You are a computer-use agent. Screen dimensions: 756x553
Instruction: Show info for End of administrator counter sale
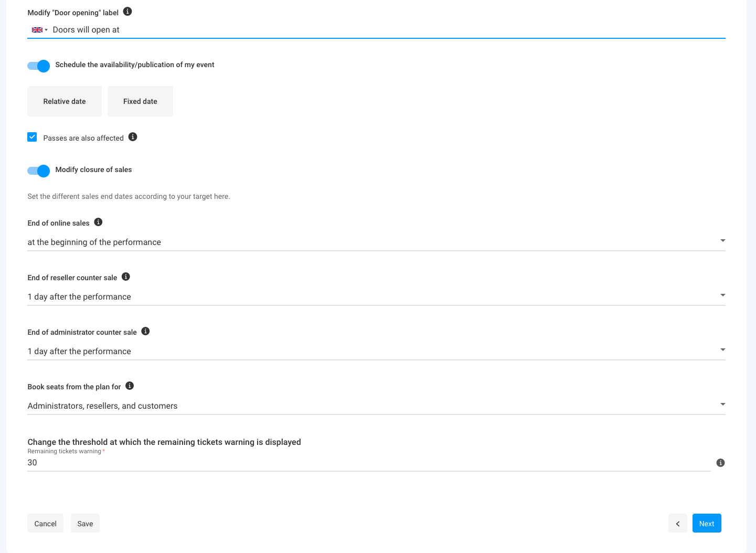(x=146, y=332)
